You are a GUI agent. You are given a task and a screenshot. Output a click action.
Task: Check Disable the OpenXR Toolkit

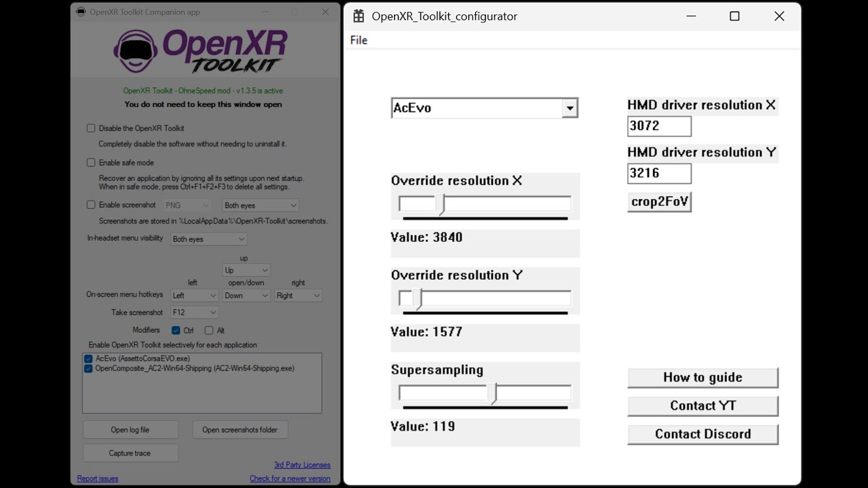coord(91,128)
